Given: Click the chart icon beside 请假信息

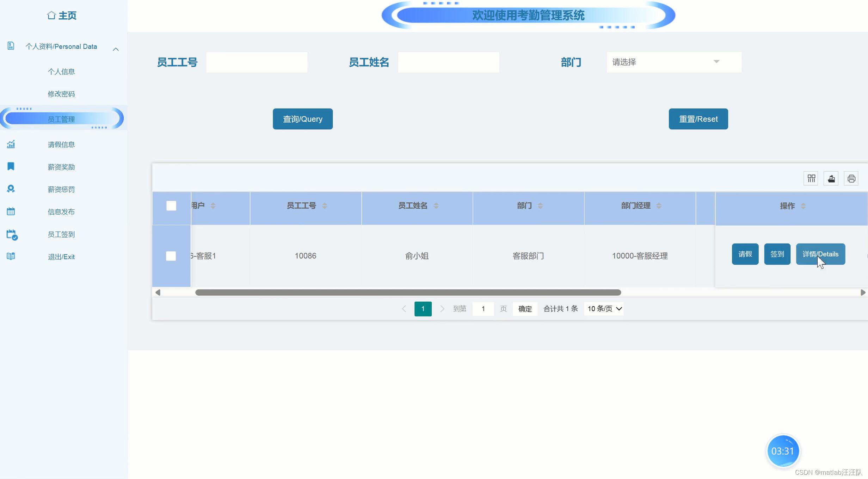Looking at the screenshot, I should (11, 144).
